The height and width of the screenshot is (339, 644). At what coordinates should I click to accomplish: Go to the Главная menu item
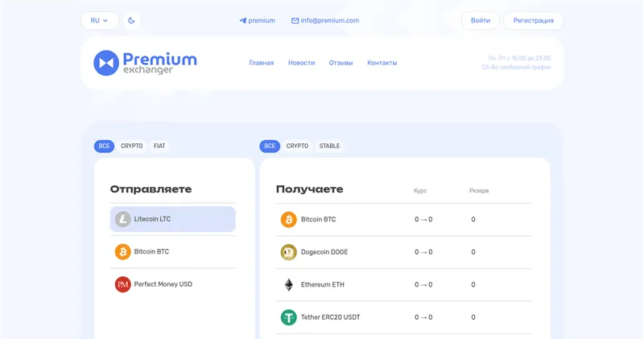[261, 63]
